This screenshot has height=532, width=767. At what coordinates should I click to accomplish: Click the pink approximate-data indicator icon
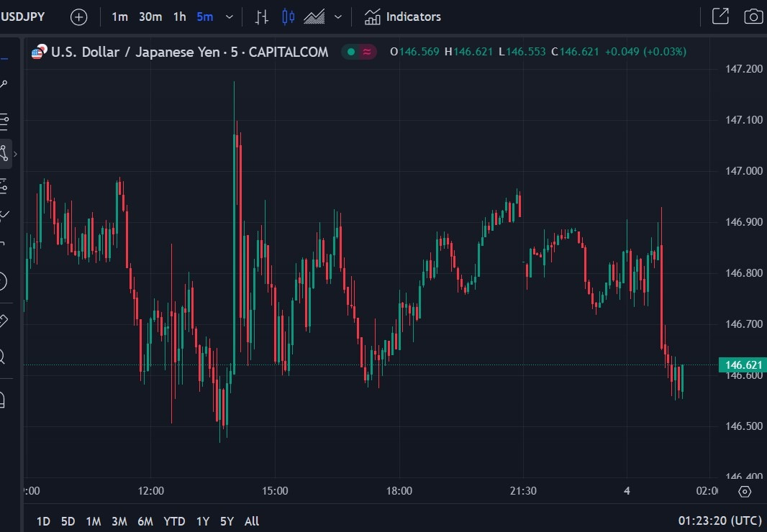pos(367,51)
